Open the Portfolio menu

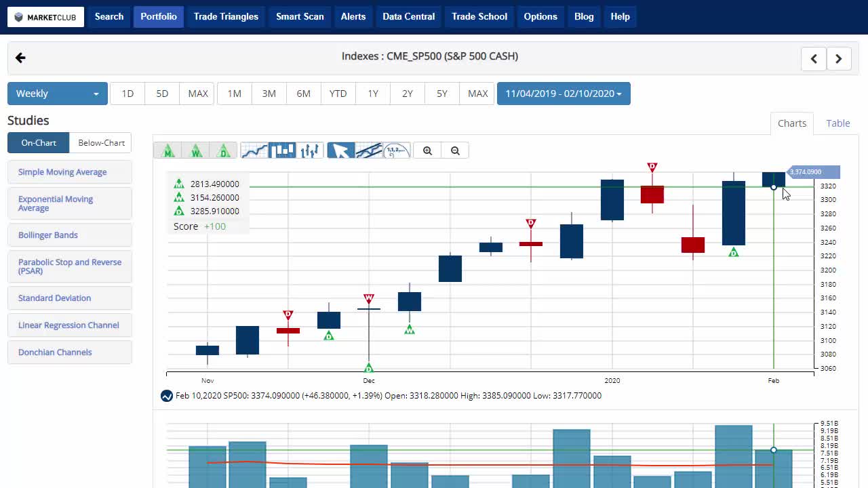pos(159,16)
